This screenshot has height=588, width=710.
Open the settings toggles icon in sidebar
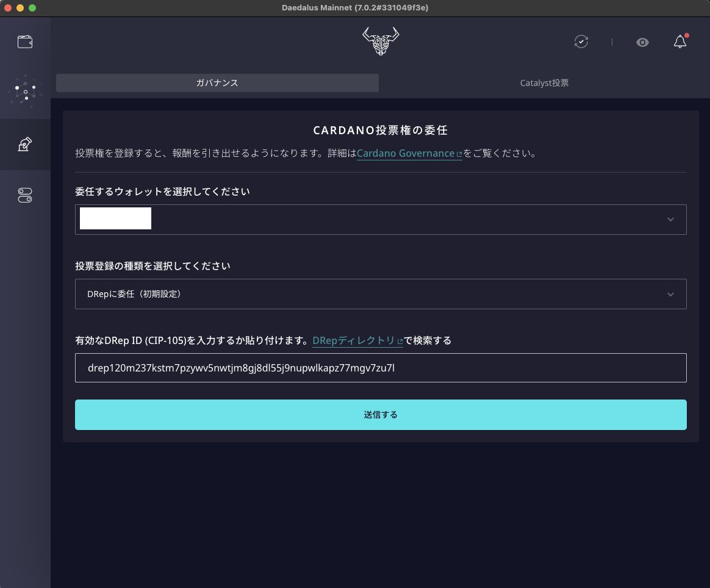pos(25,195)
